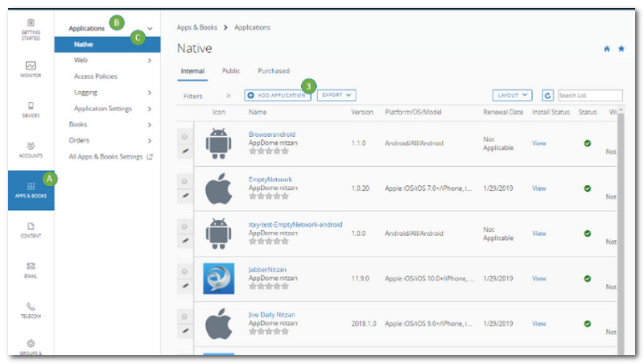Click the green status check for JabberNitzan
This screenshot has width=644, height=364.
[x=588, y=279]
